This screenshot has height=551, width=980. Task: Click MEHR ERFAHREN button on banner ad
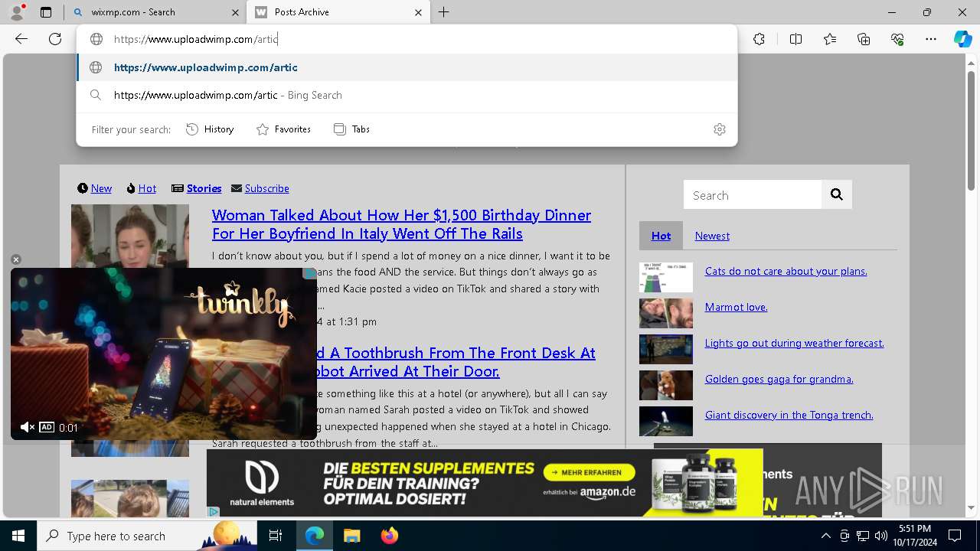(589, 472)
